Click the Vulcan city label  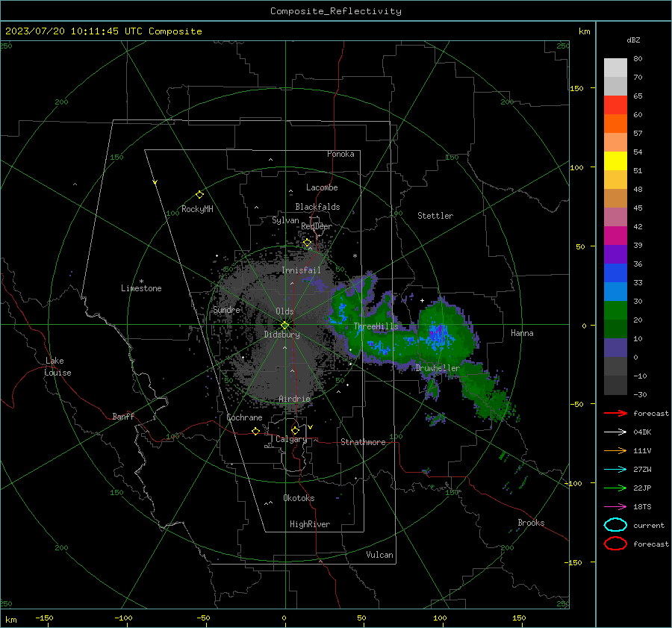point(380,555)
